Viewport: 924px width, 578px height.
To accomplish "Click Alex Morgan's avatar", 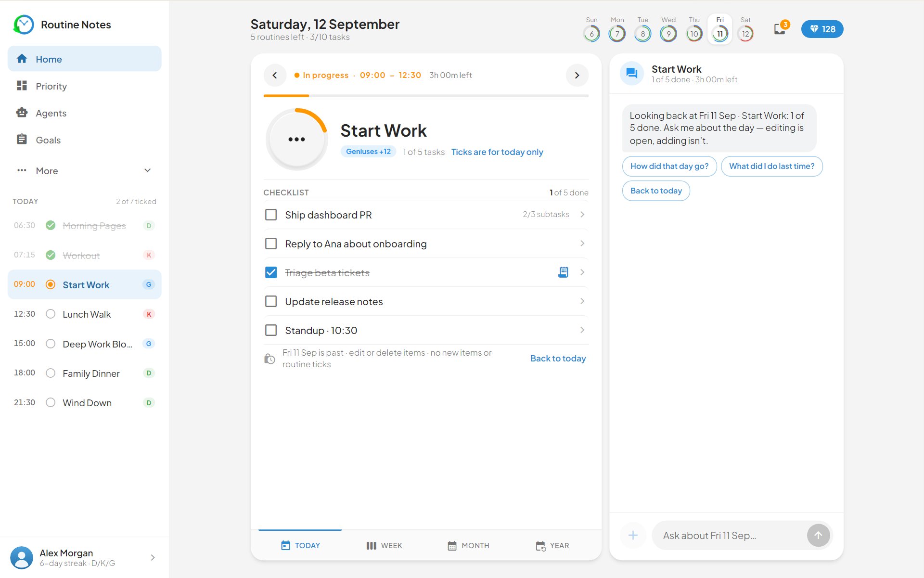I will (22, 557).
